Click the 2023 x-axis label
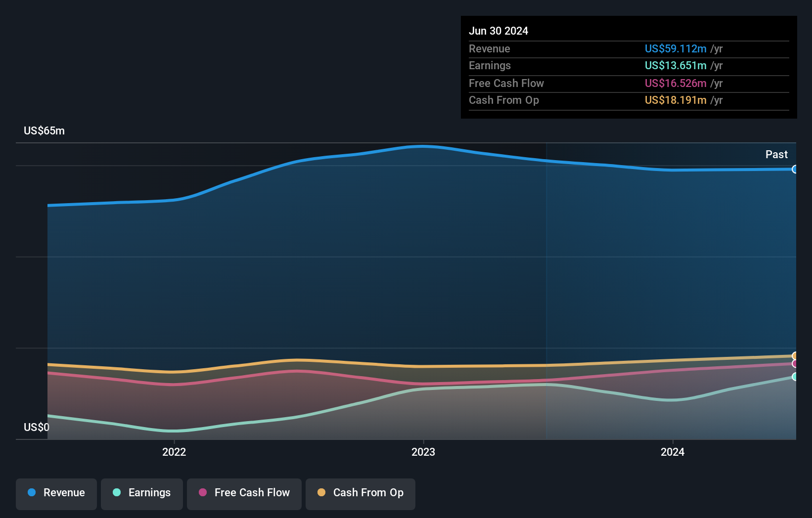This screenshot has height=518, width=812. [423, 452]
